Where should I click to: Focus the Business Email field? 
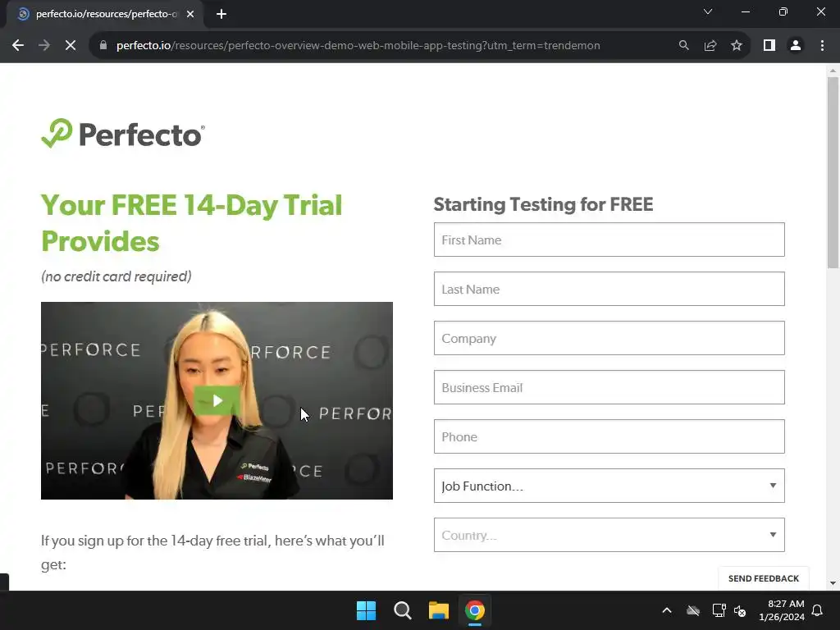pyautogui.click(x=609, y=387)
